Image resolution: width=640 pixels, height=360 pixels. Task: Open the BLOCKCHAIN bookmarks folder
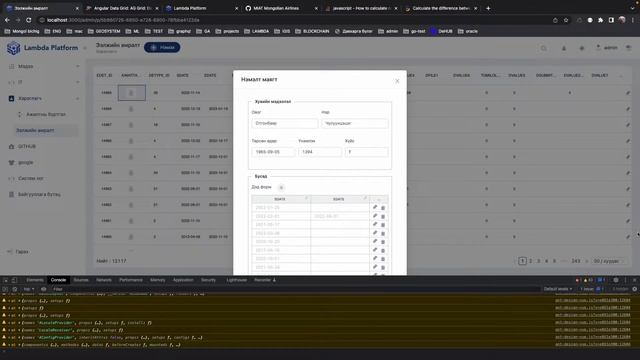(x=312, y=31)
